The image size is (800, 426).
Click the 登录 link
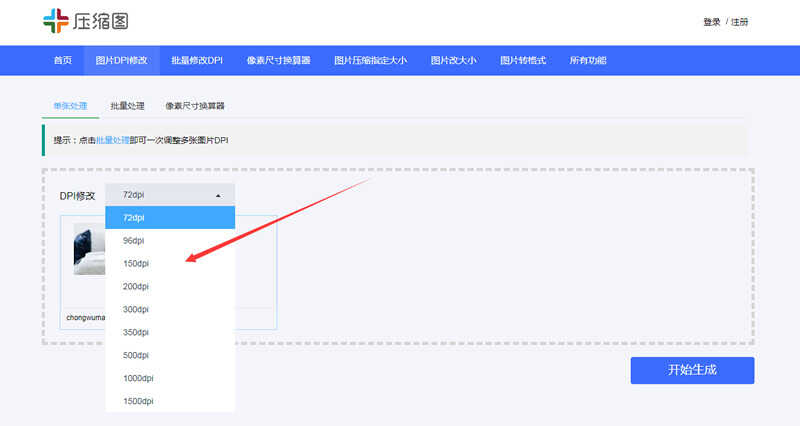pos(711,22)
